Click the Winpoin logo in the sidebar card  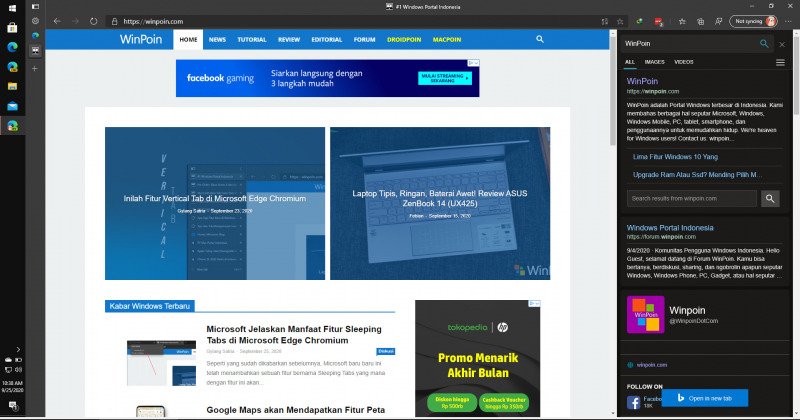tap(645, 314)
